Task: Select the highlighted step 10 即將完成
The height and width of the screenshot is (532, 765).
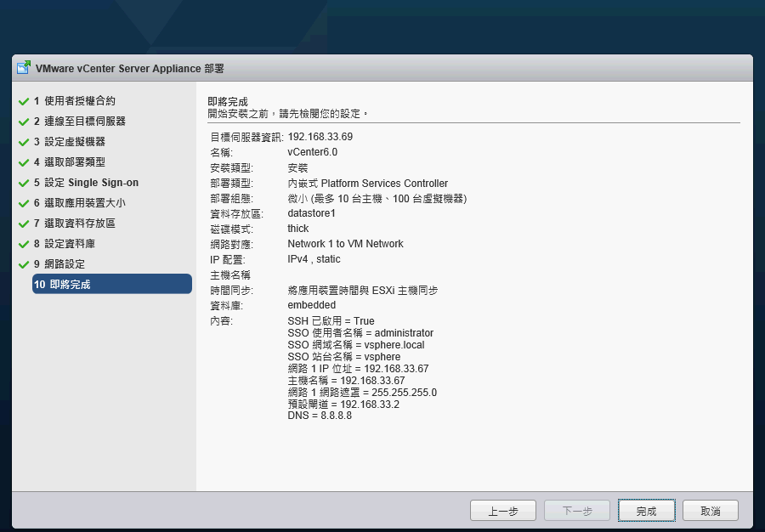Action: 112,284
